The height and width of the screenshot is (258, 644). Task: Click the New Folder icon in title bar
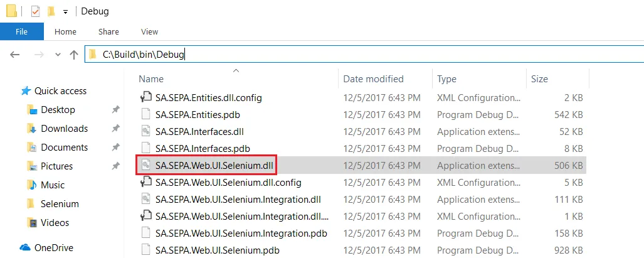[x=51, y=11]
